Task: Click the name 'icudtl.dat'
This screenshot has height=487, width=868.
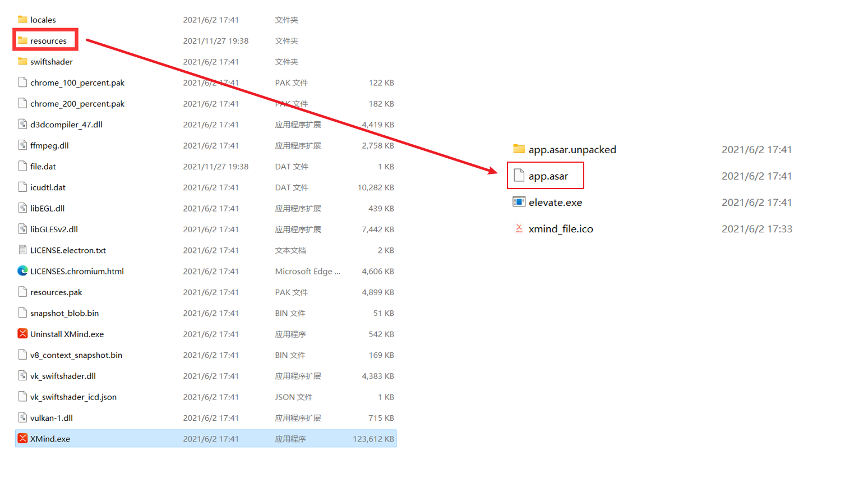Action: (x=48, y=187)
